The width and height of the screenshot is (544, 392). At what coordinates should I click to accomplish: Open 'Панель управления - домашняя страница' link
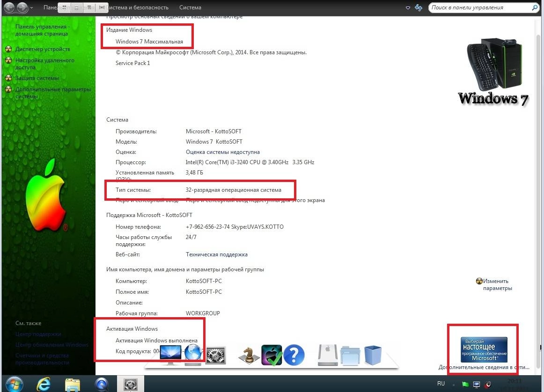tap(43, 30)
